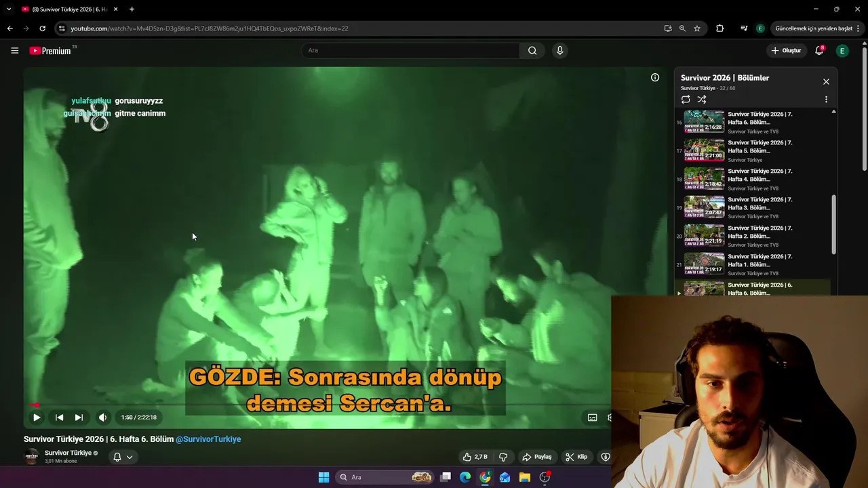Install app icon in address bar
The image size is (868, 488).
tap(668, 28)
